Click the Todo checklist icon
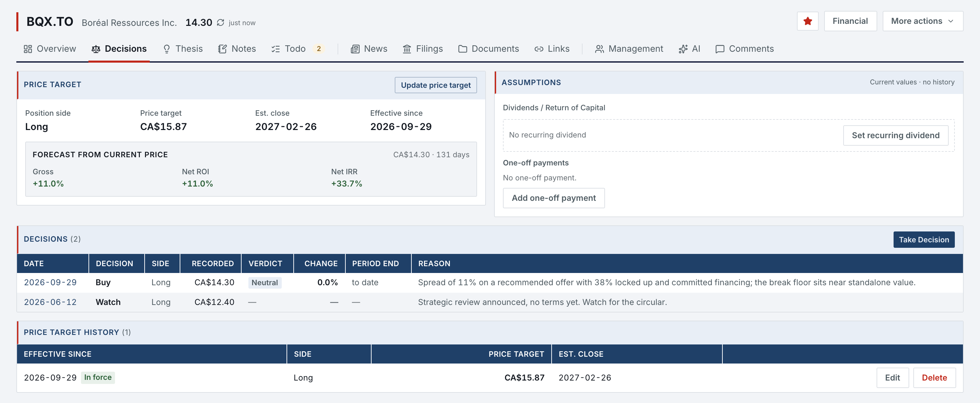 coord(276,49)
